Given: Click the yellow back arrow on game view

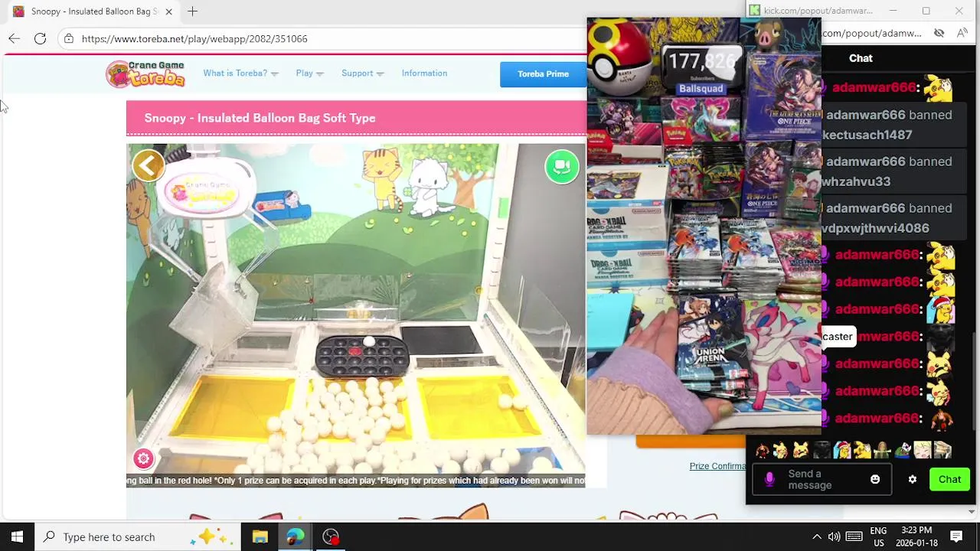Looking at the screenshot, I should click(149, 165).
